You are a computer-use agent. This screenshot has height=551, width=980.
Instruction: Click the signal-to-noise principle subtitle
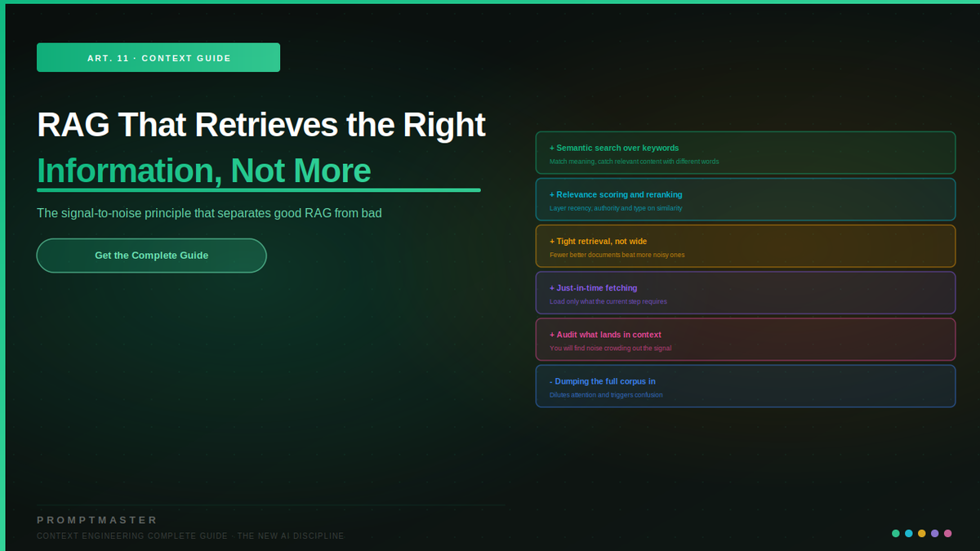pyautogui.click(x=209, y=213)
